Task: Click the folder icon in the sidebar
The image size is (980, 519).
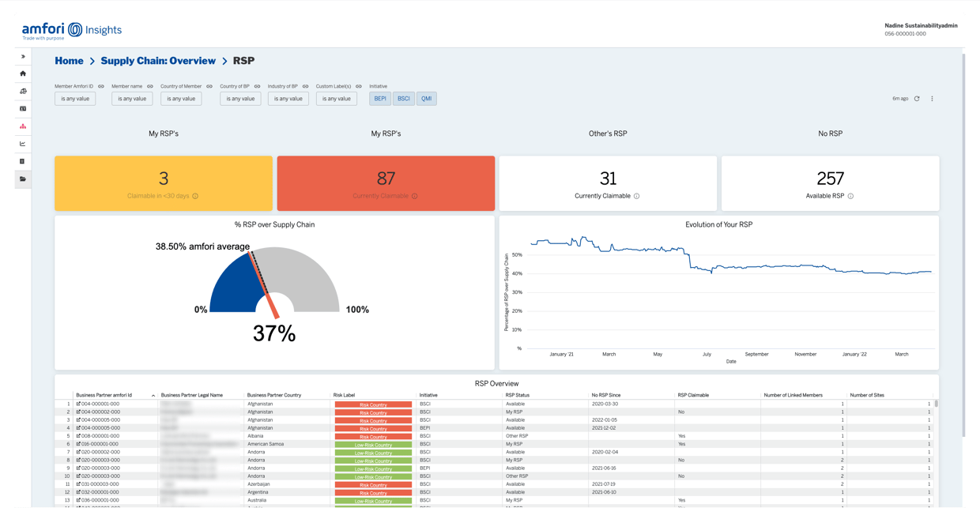Action: click(23, 179)
